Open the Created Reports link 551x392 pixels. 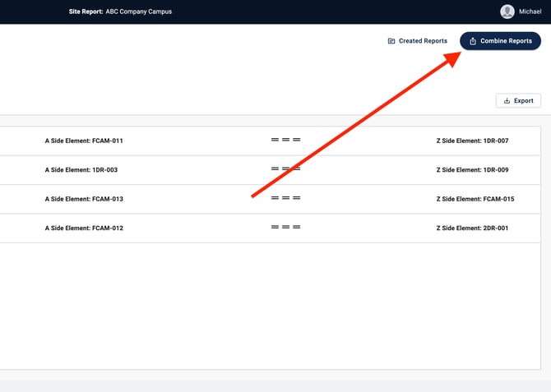point(423,41)
